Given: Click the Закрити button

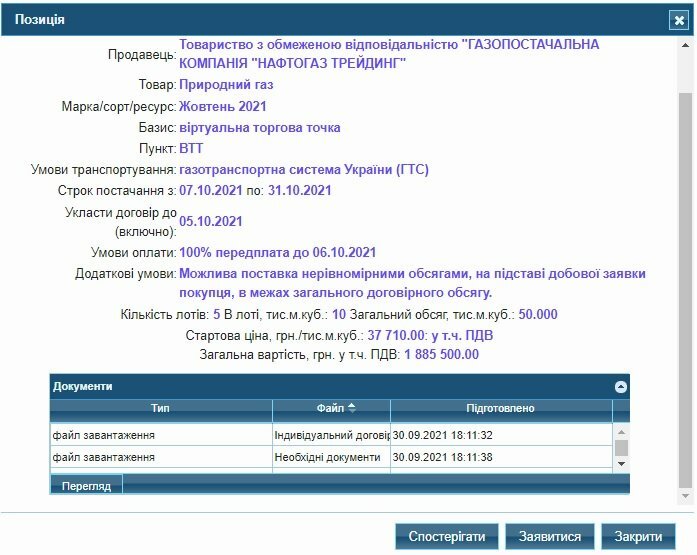Looking at the screenshot, I should pos(638,536).
